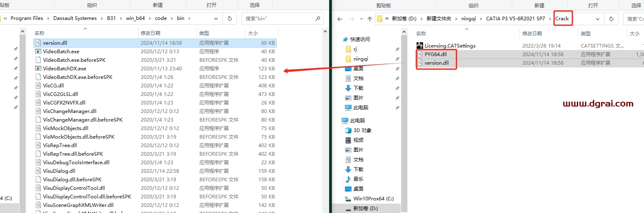
Task: Refresh the bin folder view
Action: coord(229,18)
